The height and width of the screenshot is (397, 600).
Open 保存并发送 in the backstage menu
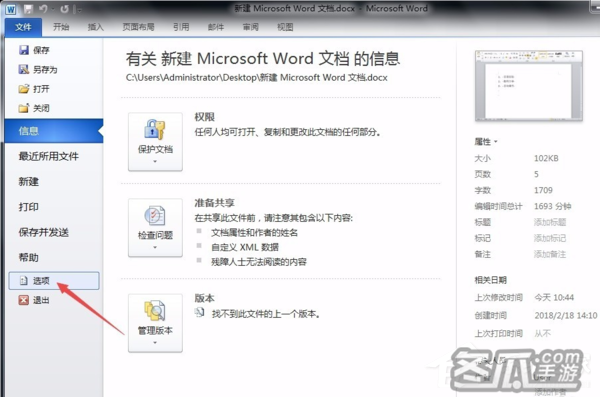44,232
